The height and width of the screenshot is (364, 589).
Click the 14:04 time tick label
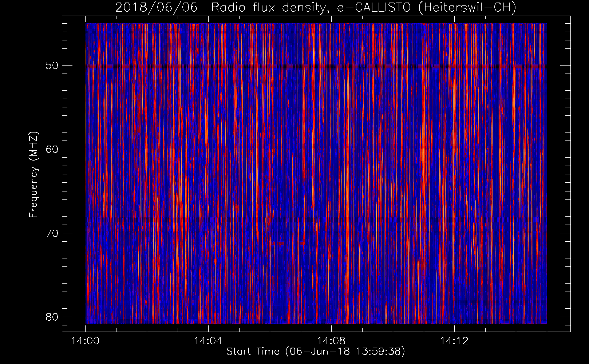tap(208, 341)
